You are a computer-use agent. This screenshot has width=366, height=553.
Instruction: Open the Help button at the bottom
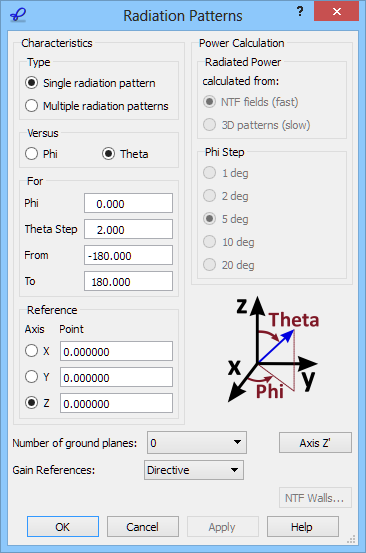303,527
